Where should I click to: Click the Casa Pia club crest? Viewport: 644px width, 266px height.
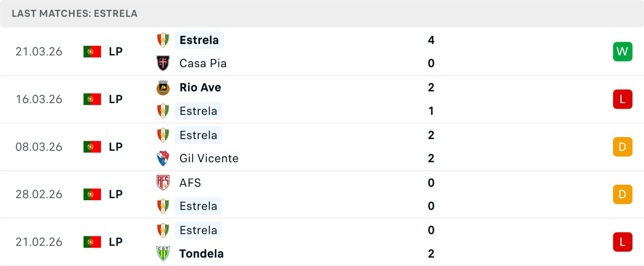click(163, 63)
